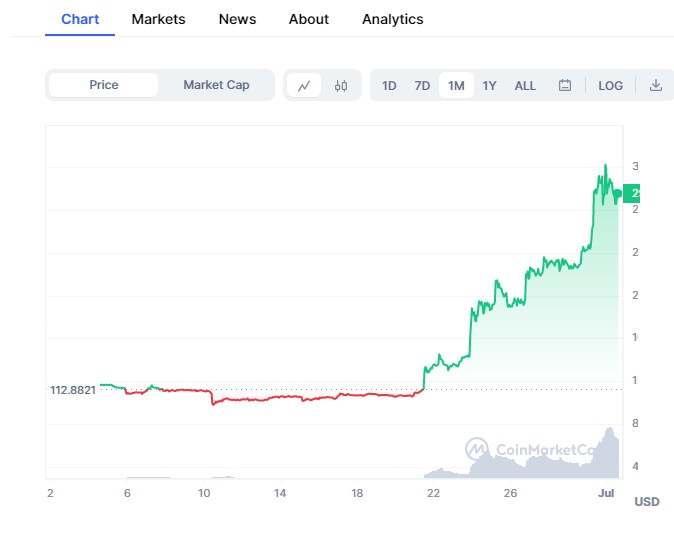Download chart data icon

(656, 86)
